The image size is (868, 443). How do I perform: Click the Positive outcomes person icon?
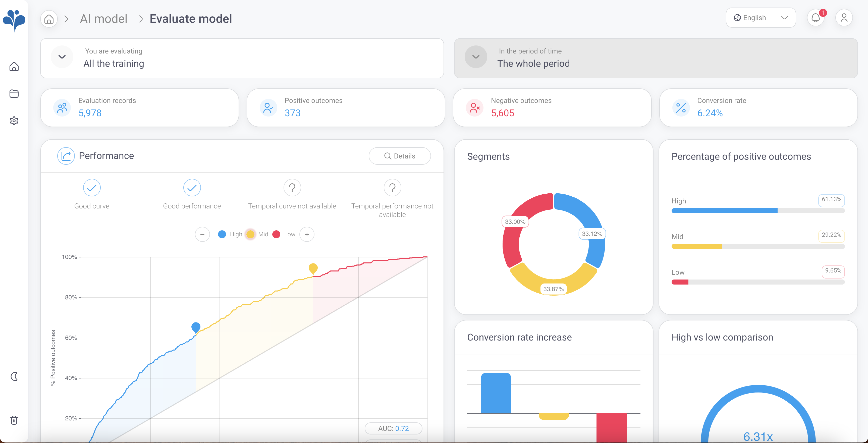coord(268,107)
